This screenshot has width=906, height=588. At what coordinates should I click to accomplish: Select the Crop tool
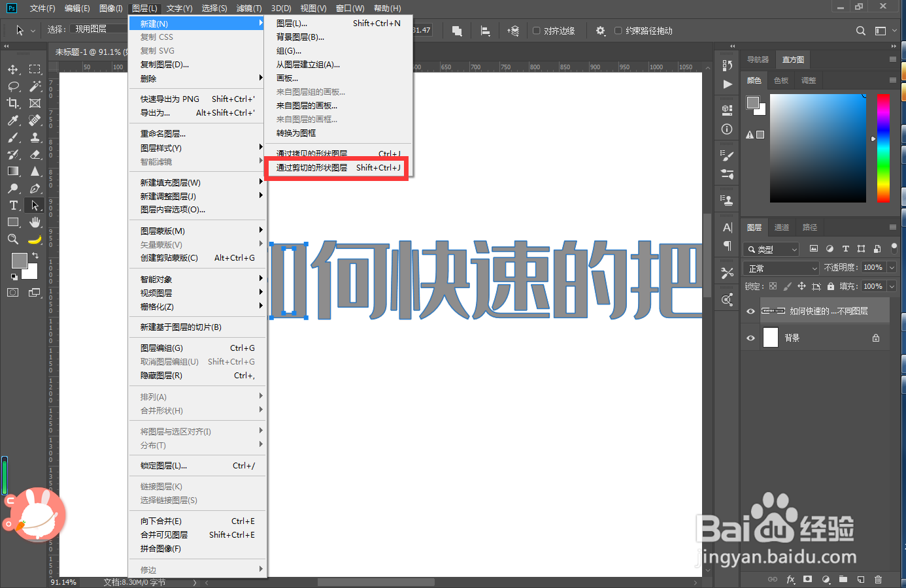[13, 103]
